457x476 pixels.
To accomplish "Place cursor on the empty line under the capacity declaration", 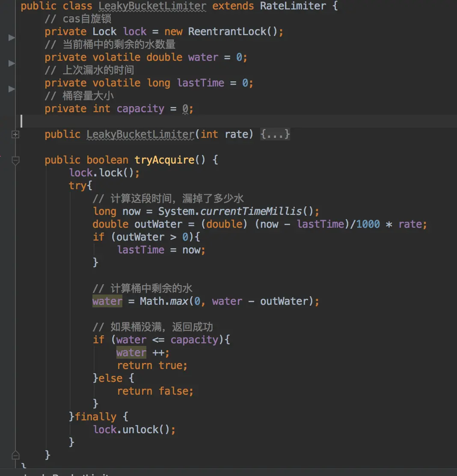I will point(237,122).
